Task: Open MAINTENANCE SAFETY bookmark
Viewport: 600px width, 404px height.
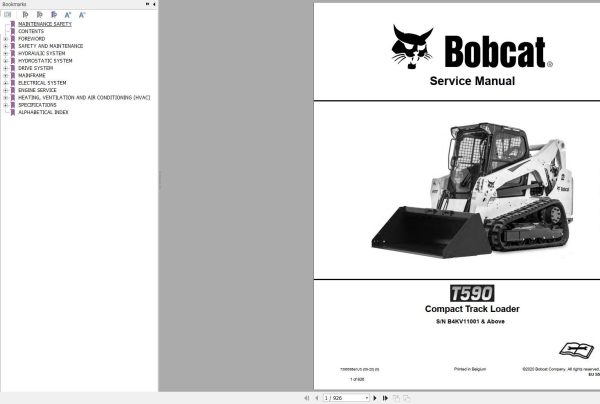Action: point(45,24)
